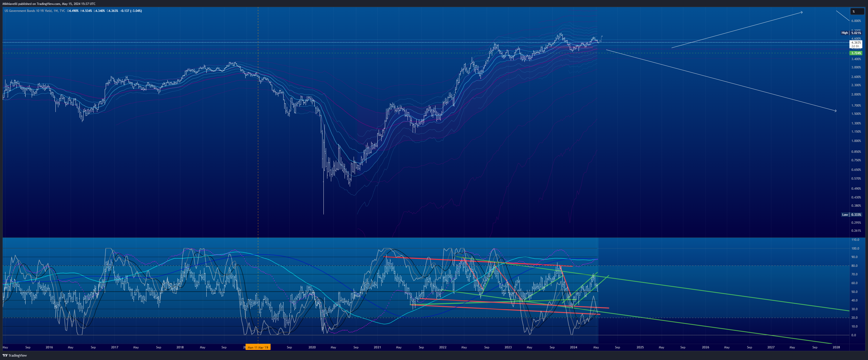Click the 0.490% price axis label

[x=856, y=188]
